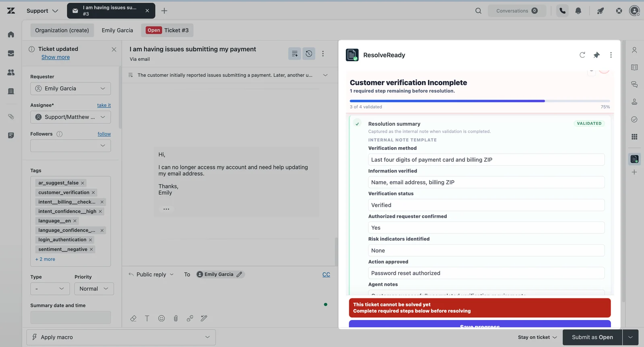
Task: Pin the ResolveReady app
Action: 597,55
